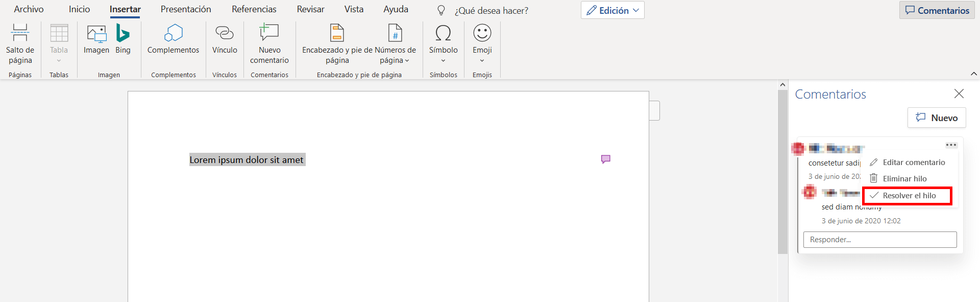Collapse the ribbon with the chevron

(x=973, y=74)
